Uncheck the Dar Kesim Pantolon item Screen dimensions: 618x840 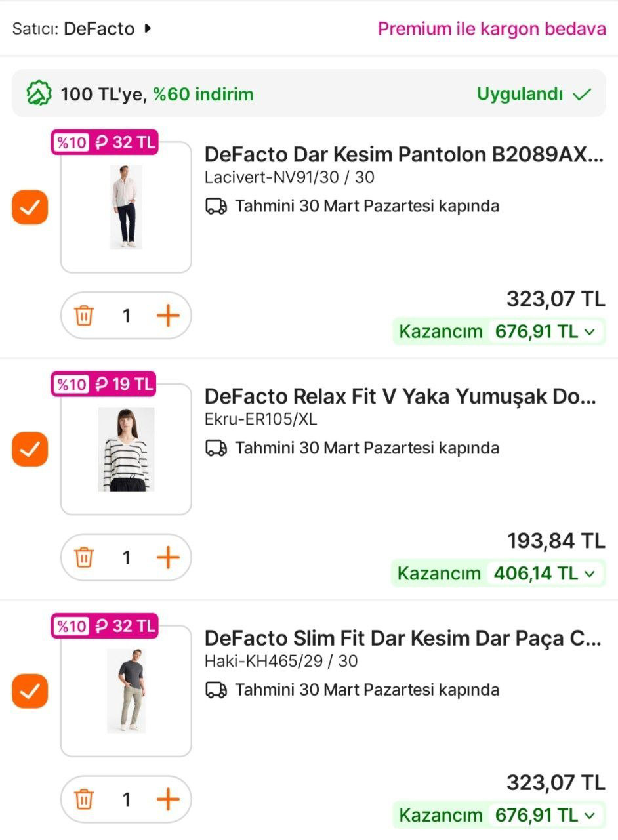tap(30, 207)
